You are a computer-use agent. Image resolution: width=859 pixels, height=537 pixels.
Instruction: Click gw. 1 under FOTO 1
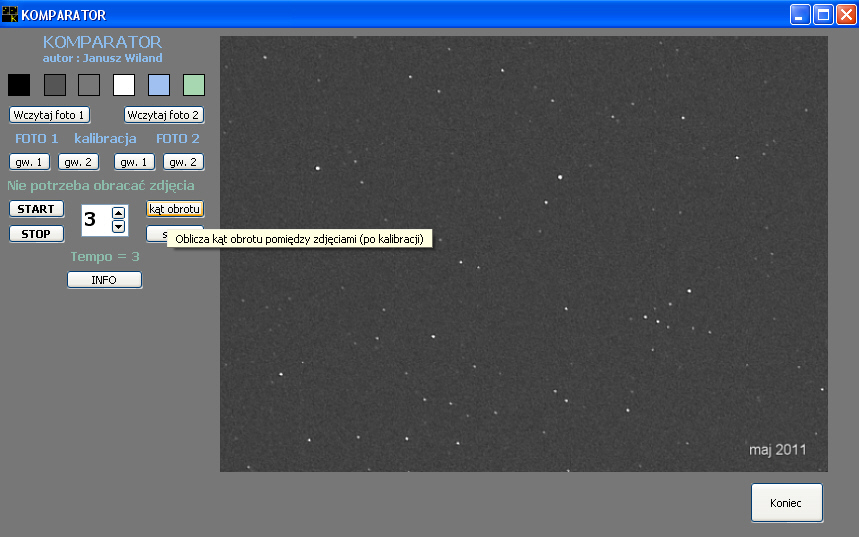[30, 162]
